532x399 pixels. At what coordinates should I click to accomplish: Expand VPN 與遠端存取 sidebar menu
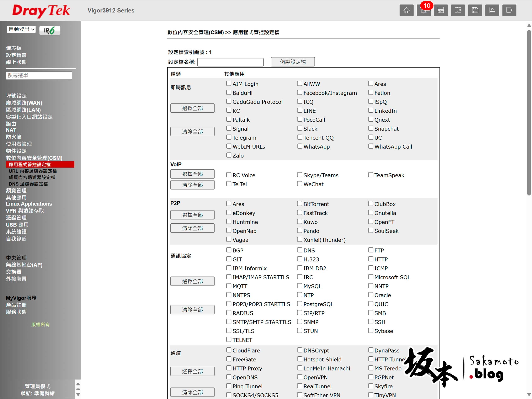pyautogui.click(x=25, y=211)
